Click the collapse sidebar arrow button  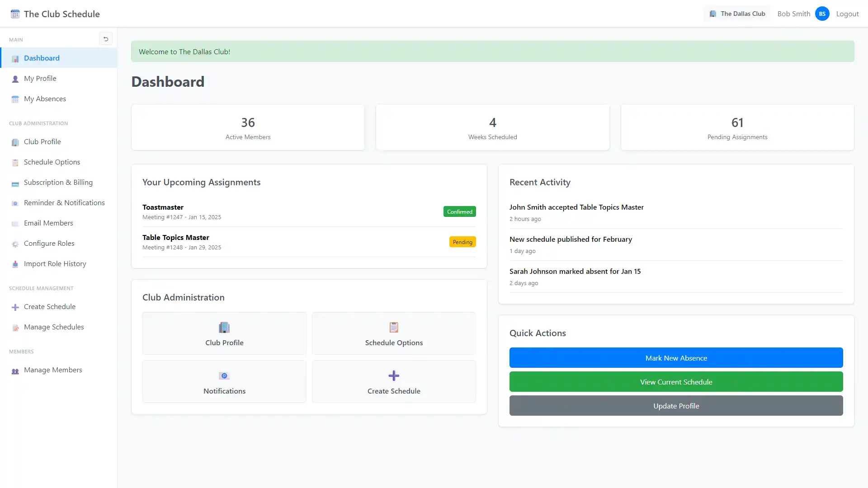106,39
